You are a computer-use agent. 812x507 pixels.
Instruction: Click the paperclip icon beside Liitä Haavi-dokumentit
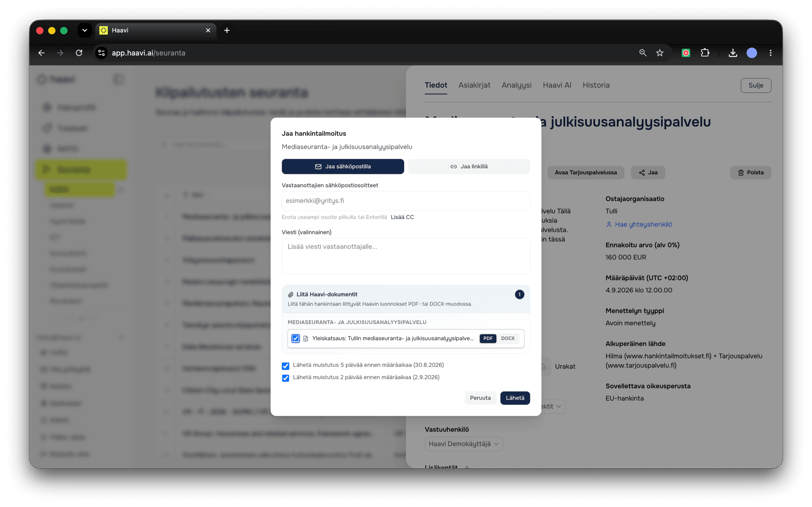(x=291, y=294)
